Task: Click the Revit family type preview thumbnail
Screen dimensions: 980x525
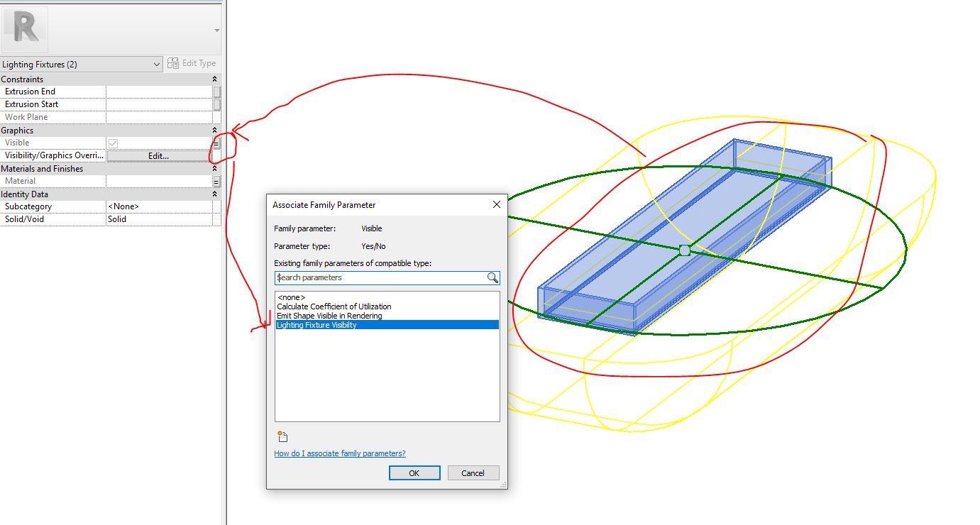Action: 26,29
